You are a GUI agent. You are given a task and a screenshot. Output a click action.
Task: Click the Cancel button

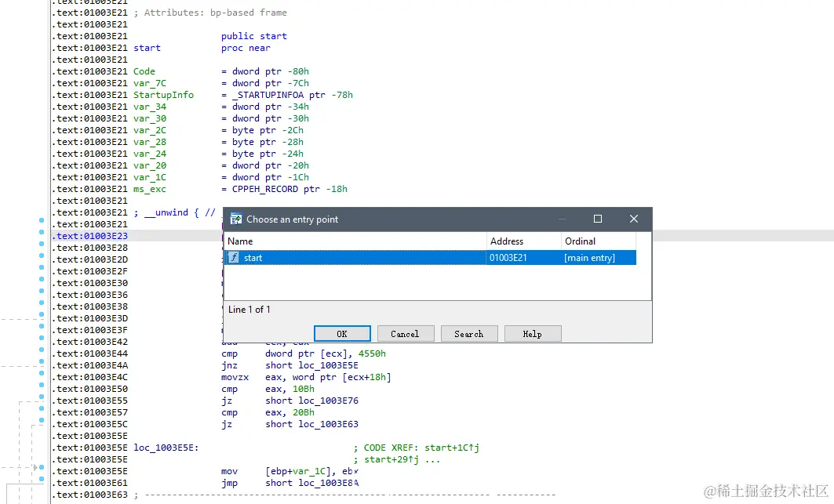(406, 334)
